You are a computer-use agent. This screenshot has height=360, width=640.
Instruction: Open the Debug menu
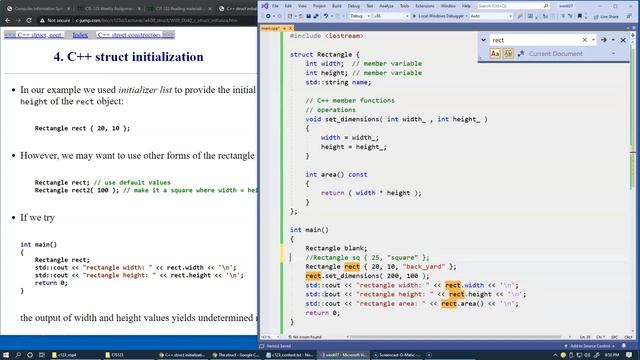(x=353, y=6)
